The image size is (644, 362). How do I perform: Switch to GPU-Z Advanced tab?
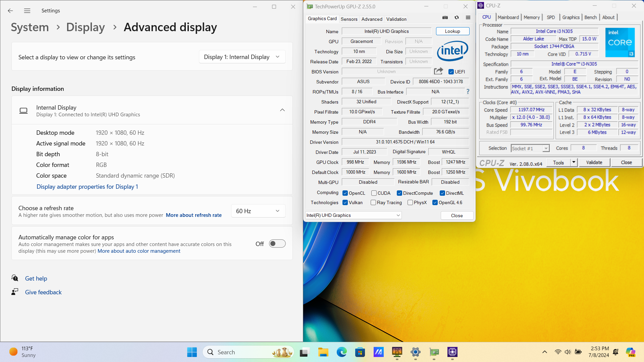[x=372, y=19]
